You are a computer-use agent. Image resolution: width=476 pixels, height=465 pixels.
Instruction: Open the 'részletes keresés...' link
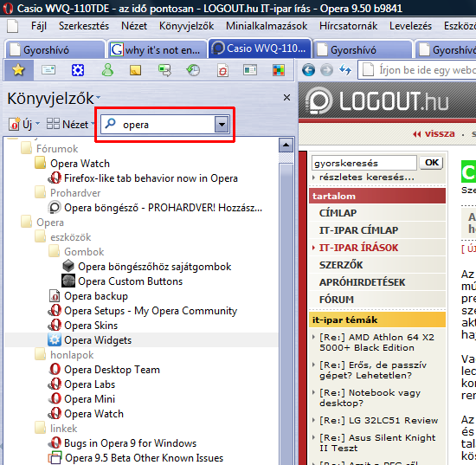click(x=366, y=178)
